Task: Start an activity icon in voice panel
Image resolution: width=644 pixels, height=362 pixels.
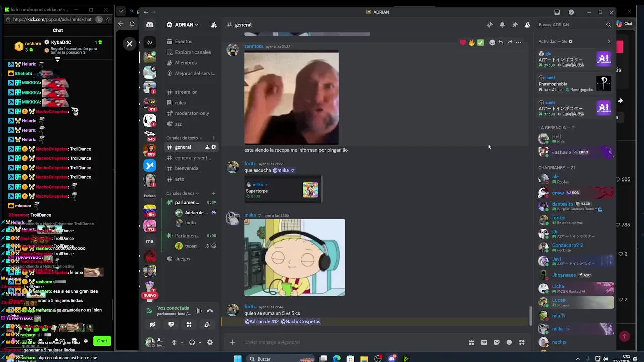Action: coord(189,325)
